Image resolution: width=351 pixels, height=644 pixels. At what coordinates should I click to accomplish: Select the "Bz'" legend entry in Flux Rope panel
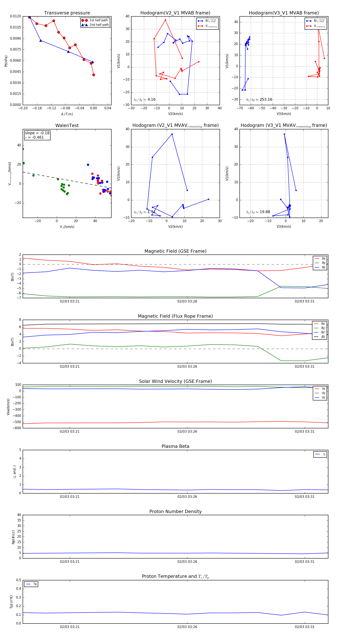point(320,332)
